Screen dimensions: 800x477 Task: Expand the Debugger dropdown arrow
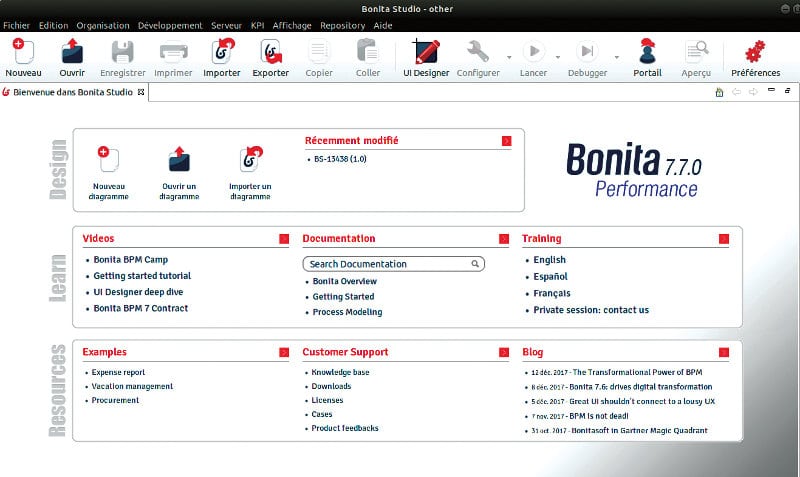coord(617,58)
